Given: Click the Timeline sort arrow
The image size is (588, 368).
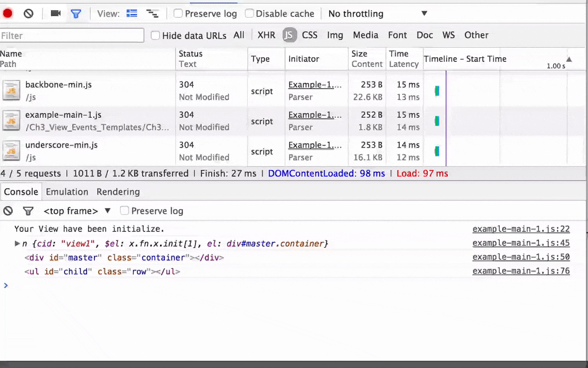Looking at the screenshot, I should (569, 59).
